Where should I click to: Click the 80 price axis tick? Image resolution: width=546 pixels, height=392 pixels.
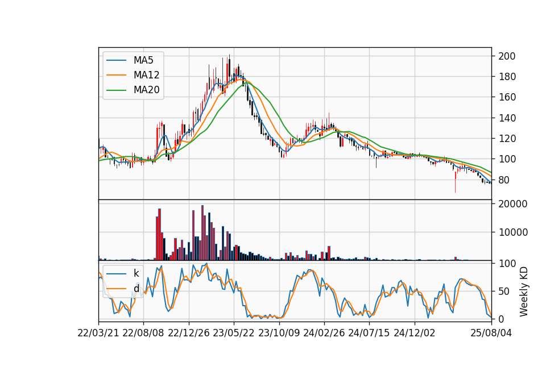[x=504, y=180]
